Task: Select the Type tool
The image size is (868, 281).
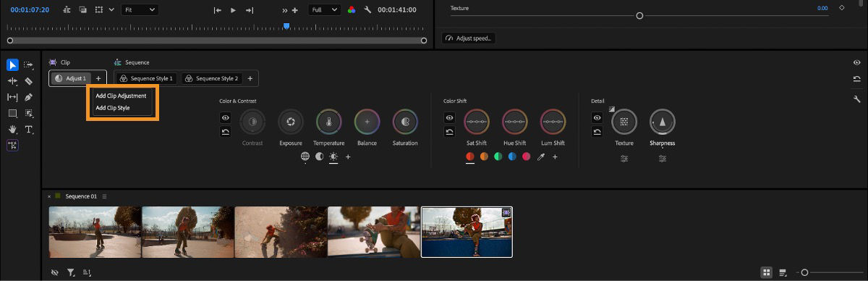Action: [29, 129]
